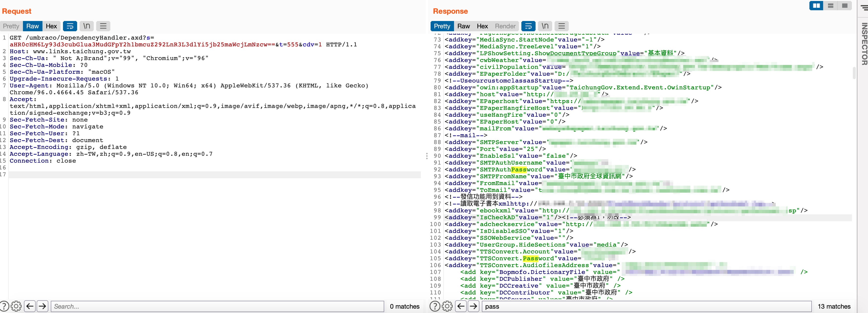Image resolution: width=868 pixels, height=313 pixels.
Task: Focus the Request search input field
Action: 217,306
